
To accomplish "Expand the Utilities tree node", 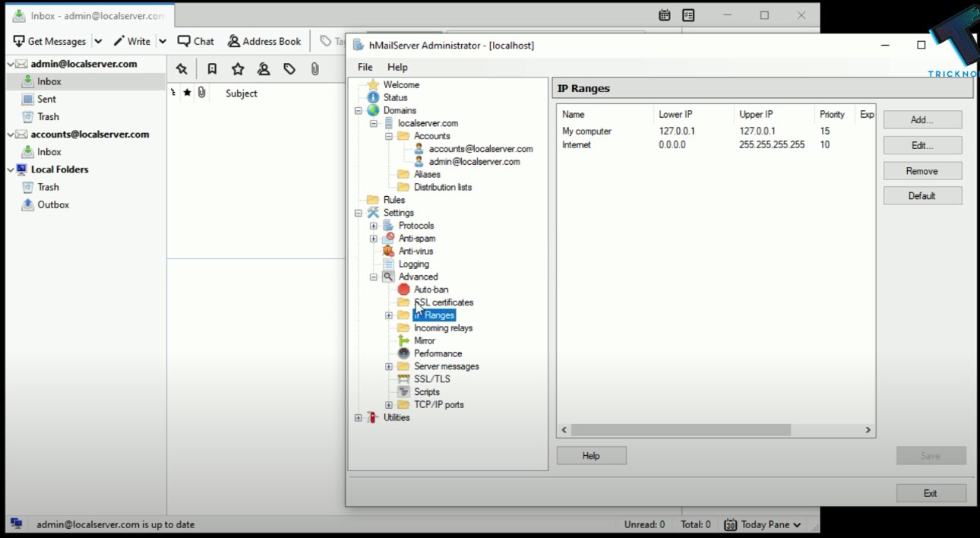I will click(x=359, y=418).
